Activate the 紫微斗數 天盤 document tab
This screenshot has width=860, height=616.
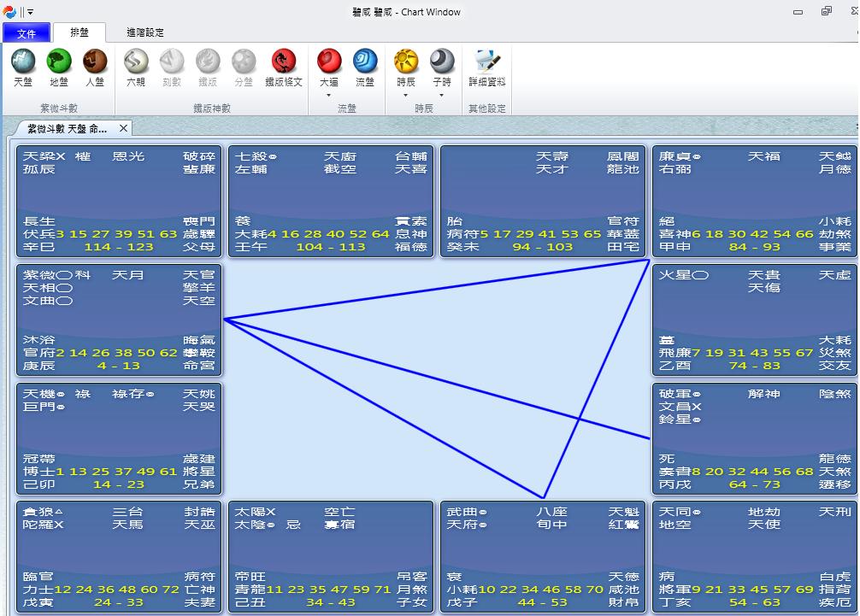(x=68, y=129)
